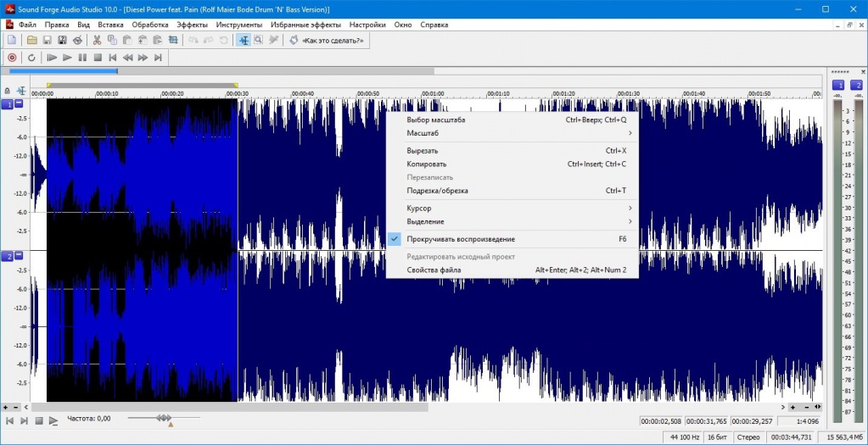Image resolution: width=868 pixels, height=445 pixels.
Task: Click the grayed Undo toolbar icon
Action: 193,40
